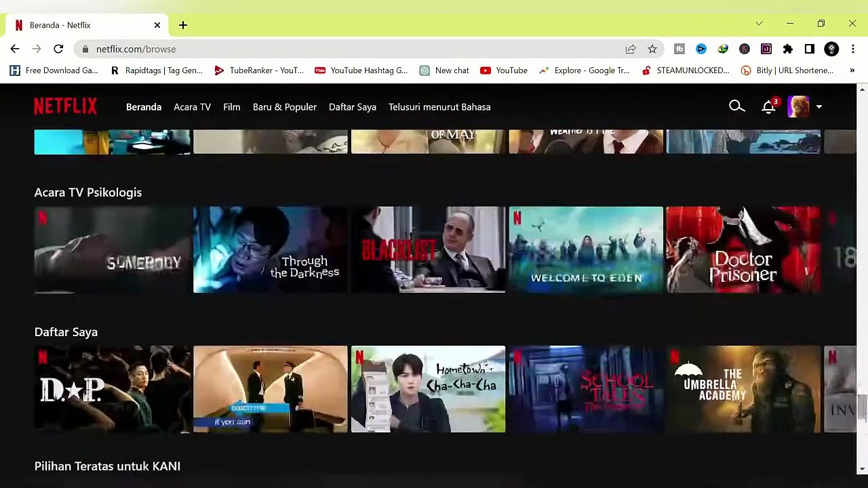The height and width of the screenshot is (488, 868).
Task: Open the Blacklist thumbnail
Action: pos(429,250)
